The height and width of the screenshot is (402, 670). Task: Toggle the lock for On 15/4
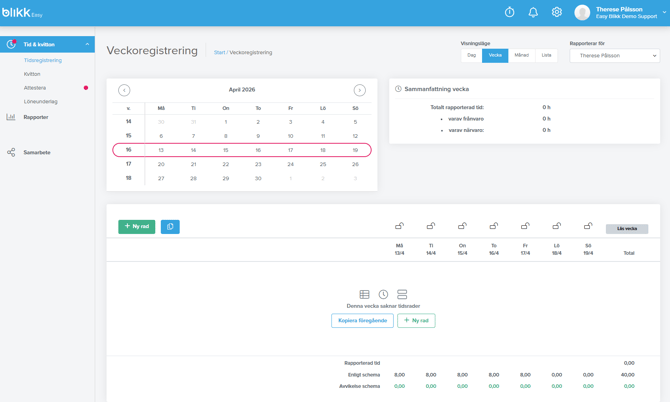[462, 226]
